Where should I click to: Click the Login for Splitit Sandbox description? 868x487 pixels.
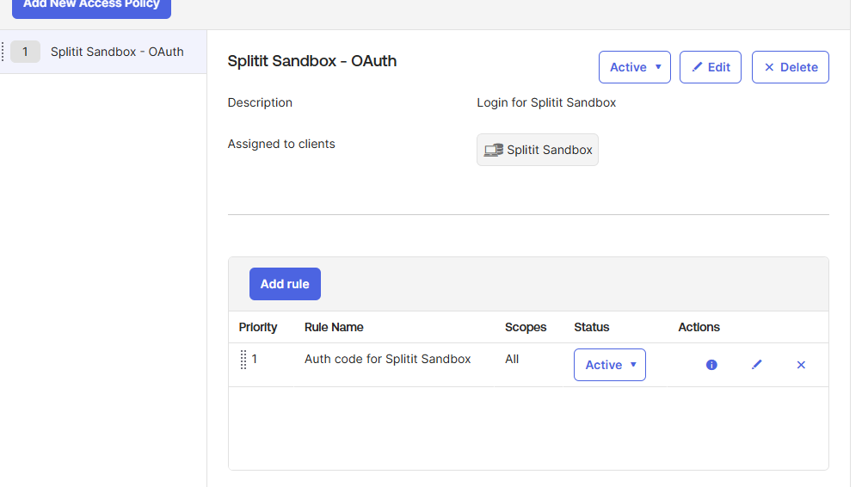tap(546, 103)
